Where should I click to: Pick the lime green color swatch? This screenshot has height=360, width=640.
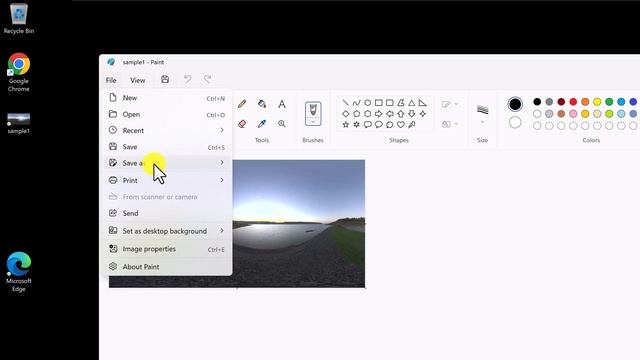pos(609,113)
